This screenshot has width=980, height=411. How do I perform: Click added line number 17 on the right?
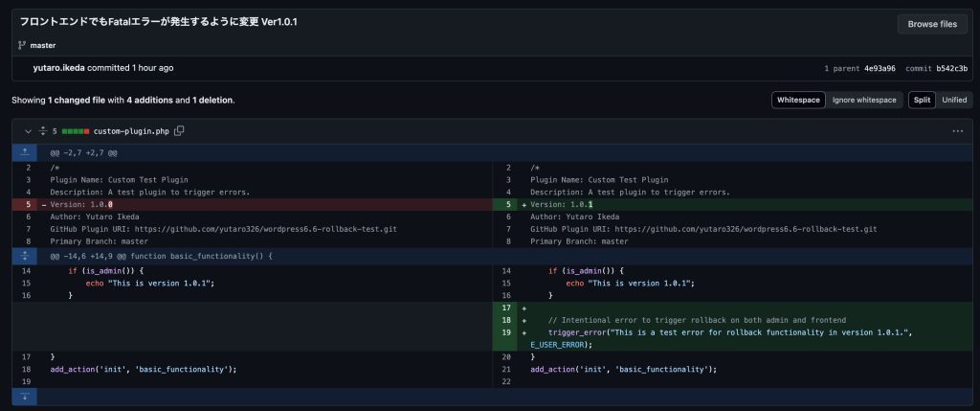[504, 308]
